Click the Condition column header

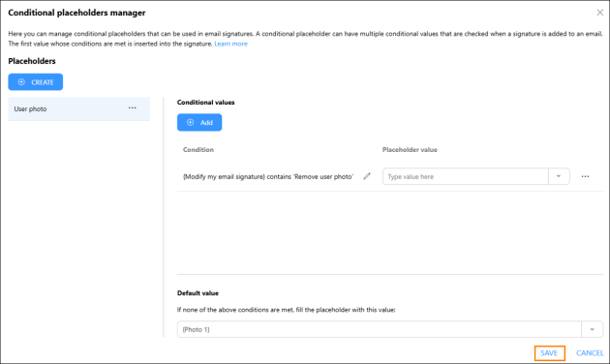click(198, 150)
